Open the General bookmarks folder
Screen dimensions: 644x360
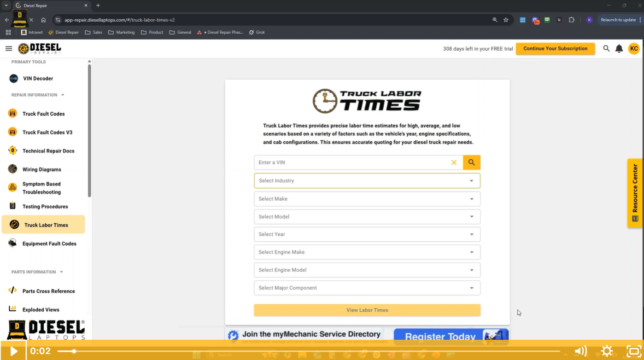point(180,32)
